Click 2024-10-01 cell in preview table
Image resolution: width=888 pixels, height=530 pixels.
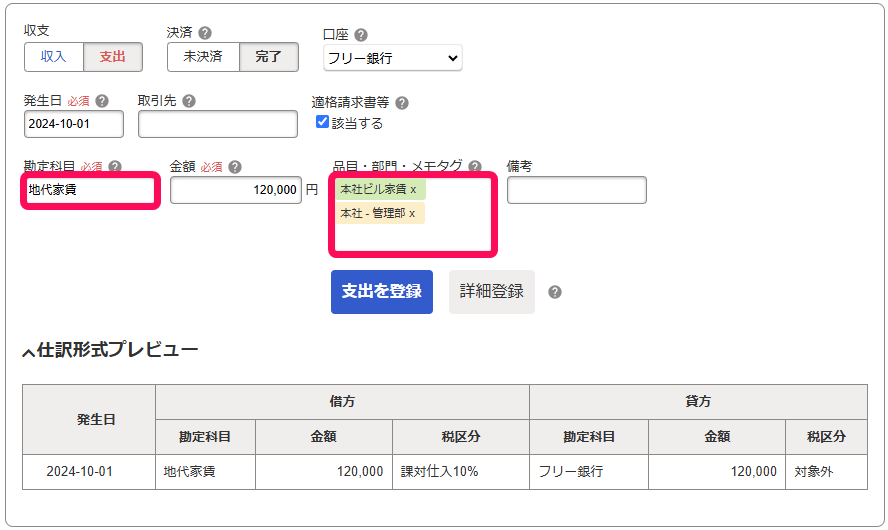[x=89, y=472]
